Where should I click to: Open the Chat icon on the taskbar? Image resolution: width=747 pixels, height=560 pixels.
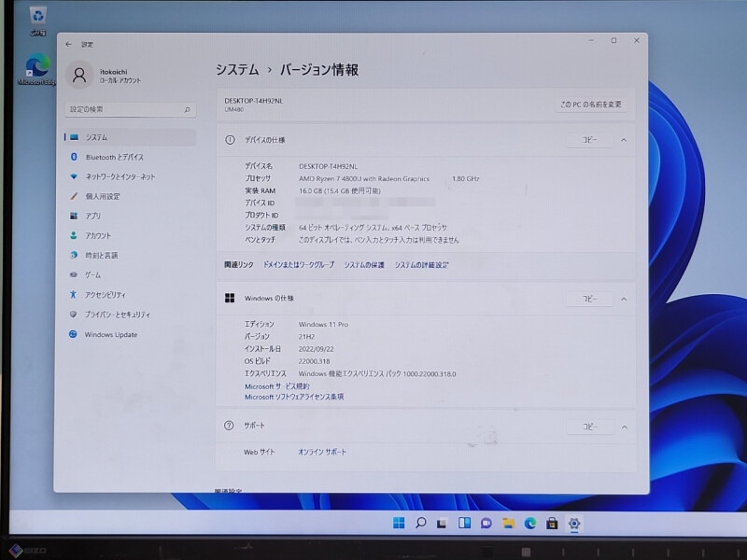(x=485, y=525)
